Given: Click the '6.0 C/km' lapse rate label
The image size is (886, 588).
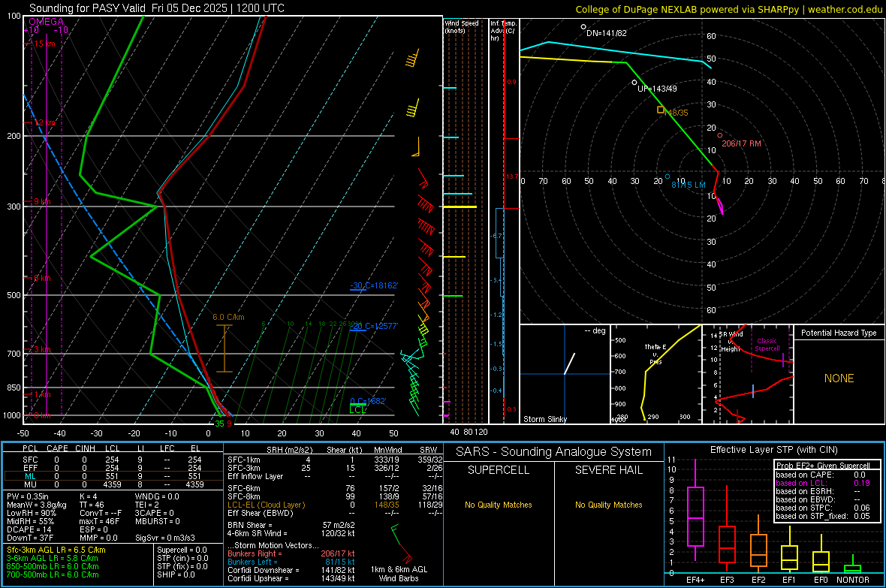Looking at the screenshot, I should click(228, 317).
